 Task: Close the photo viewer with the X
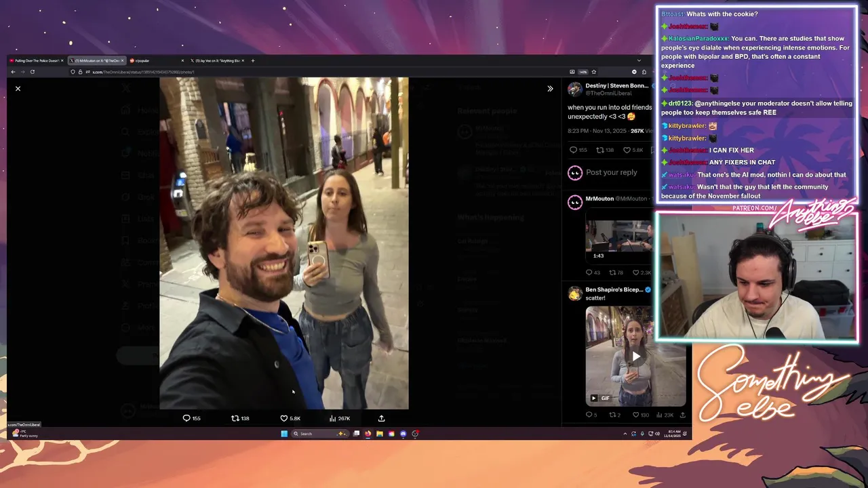18,89
